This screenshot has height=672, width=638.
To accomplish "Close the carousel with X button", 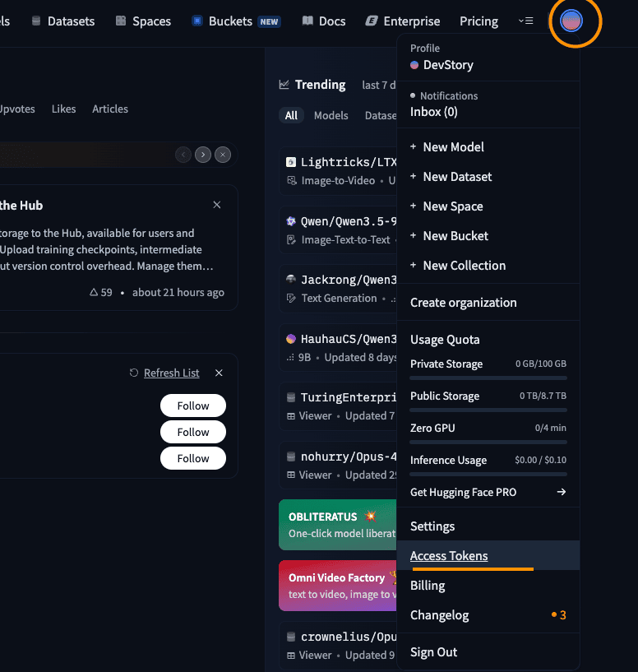I will coord(223,155).
